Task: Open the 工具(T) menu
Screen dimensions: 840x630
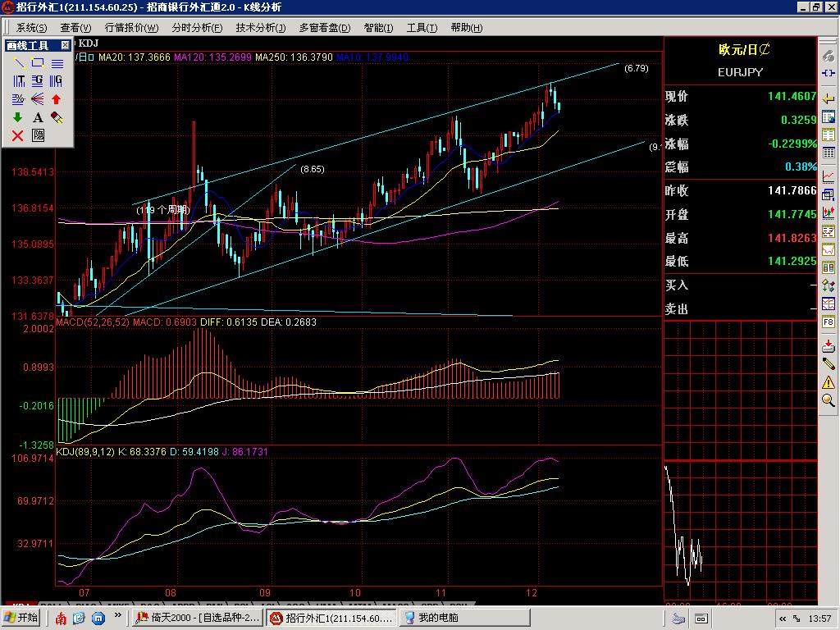Action: pos(422,27)
